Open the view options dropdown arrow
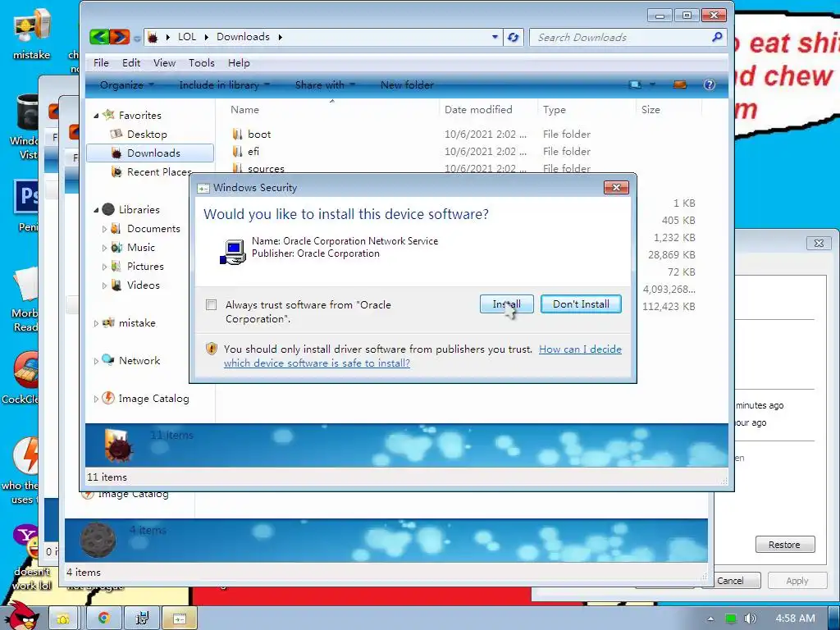 coord(652,84)
